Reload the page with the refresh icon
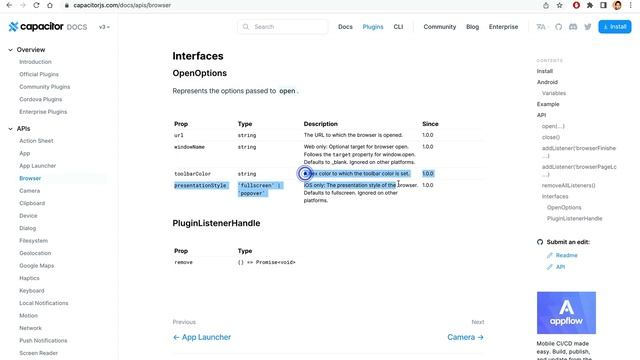 (36, 5)
